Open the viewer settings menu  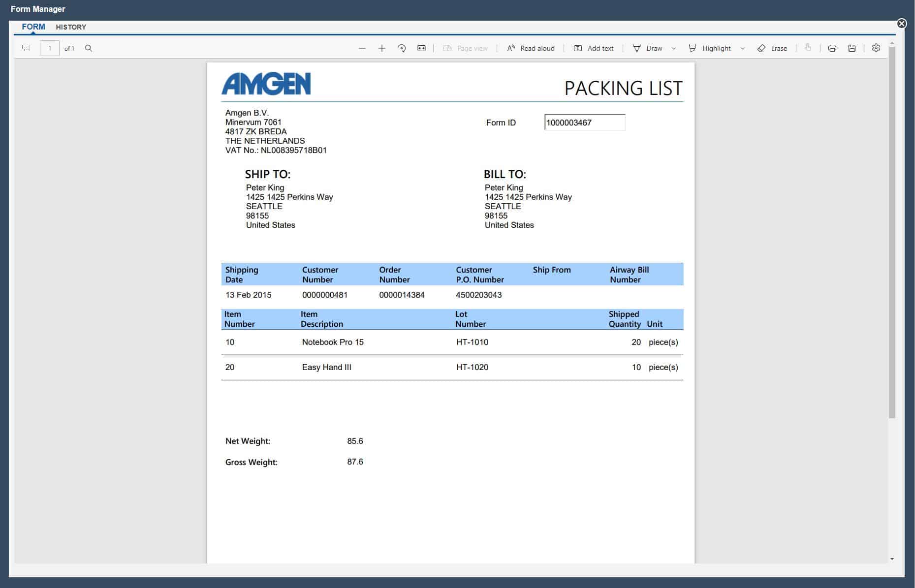[x=876, y=48]
